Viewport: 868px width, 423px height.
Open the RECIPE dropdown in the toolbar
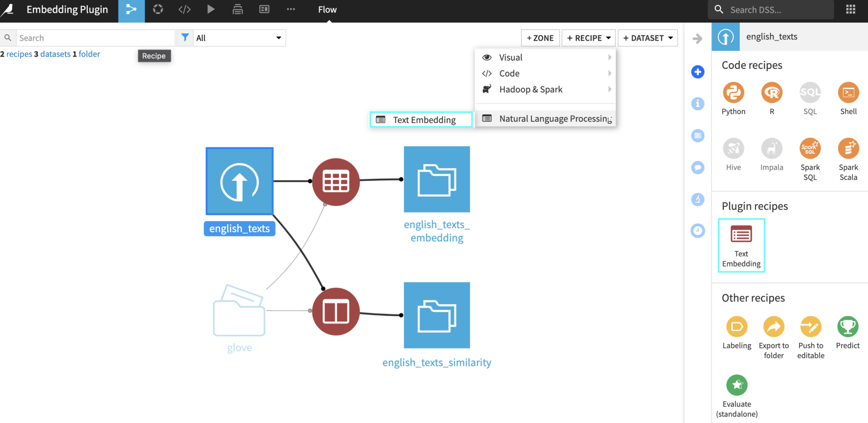coord(588,38)
